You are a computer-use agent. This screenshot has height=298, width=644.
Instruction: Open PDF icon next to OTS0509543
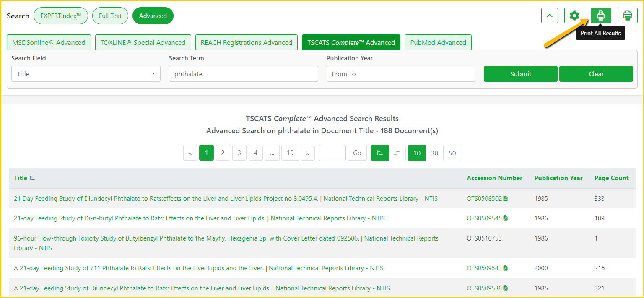click(506, 268)
